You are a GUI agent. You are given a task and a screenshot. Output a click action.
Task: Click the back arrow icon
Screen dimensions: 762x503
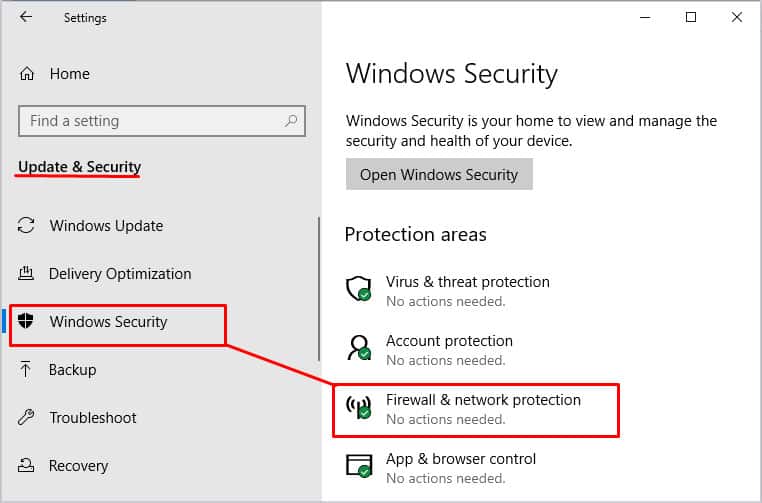pyautogui.click(x=25, y=17)
